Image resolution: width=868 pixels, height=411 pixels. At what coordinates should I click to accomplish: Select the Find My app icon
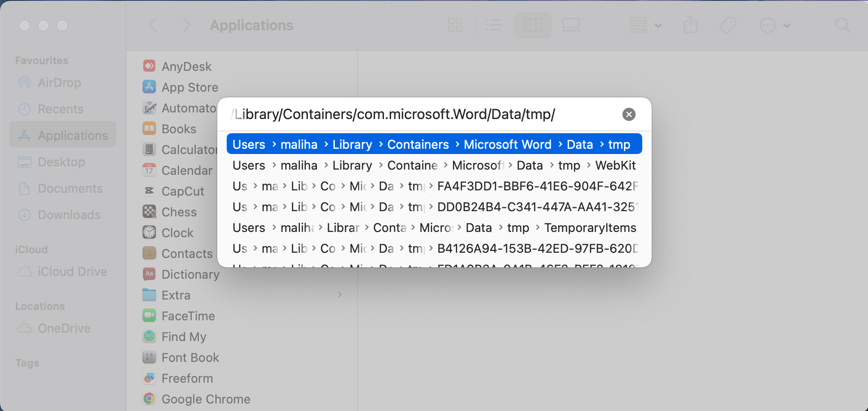[x=149, y=336]
